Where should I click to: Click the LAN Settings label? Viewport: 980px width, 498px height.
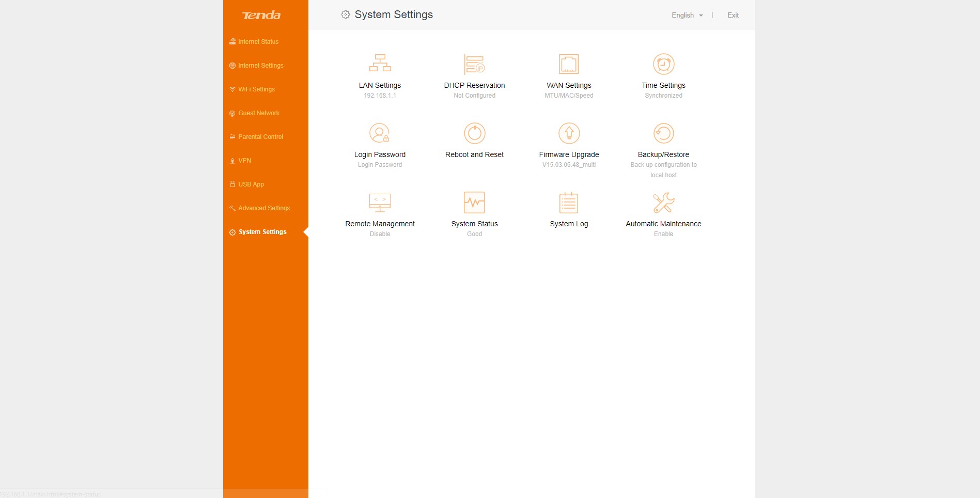[x=380, y=85]
